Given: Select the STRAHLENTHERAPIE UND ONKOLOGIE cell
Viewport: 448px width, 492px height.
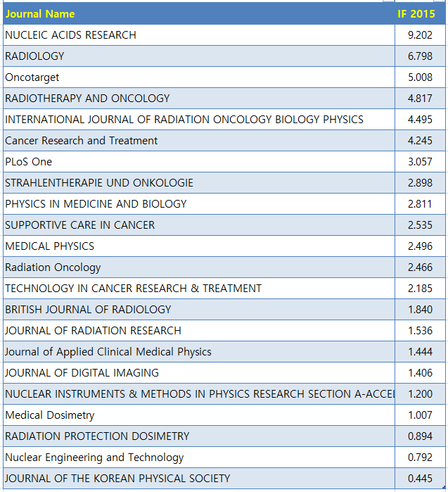Looking at the screenshot, I should 199,182.
